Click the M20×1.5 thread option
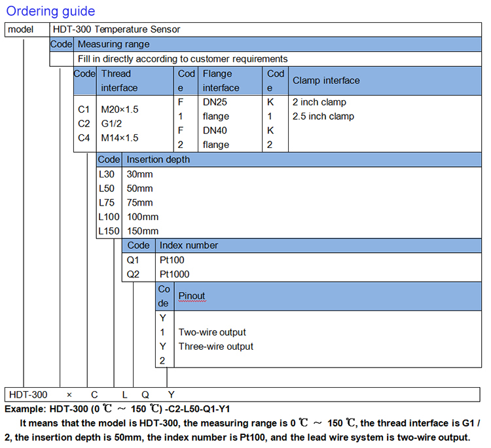491x448 pixels. pos(120,109)
